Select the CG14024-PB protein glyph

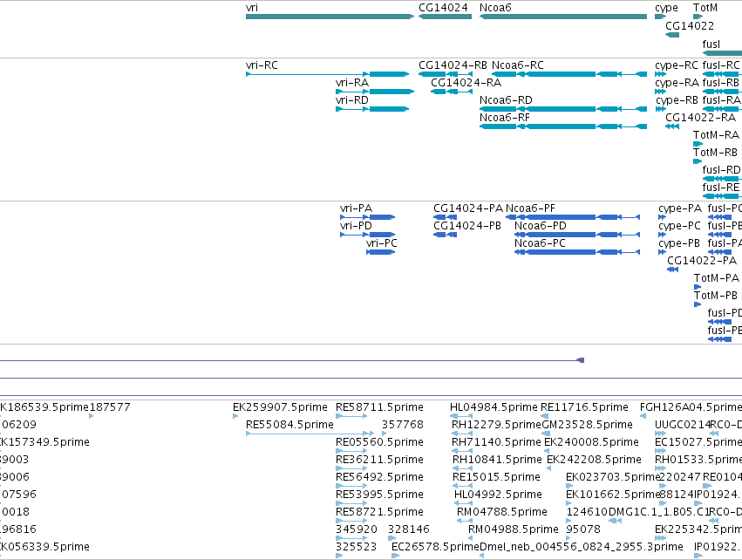coord(445,235)
